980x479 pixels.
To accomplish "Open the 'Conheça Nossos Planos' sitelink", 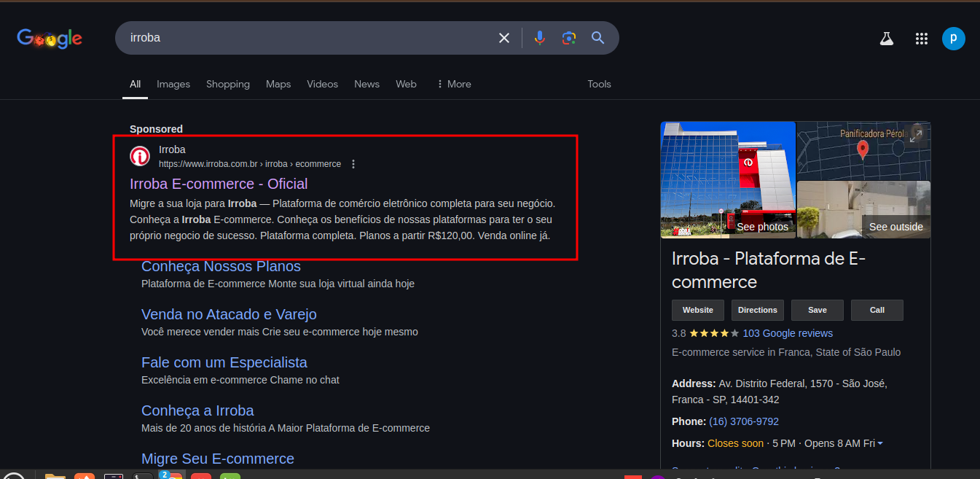I will [221, 266].
